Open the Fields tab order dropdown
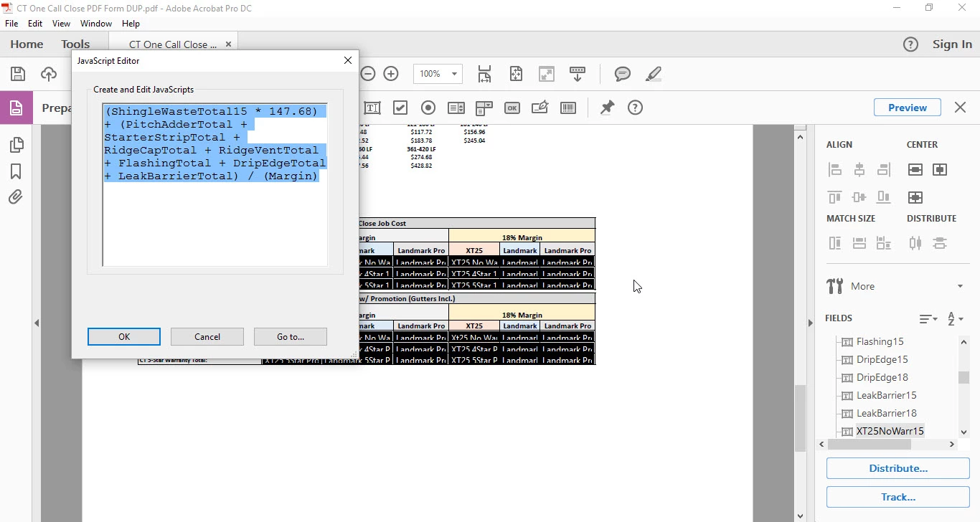Viewport: 980px width, 522px height. click(928, 318)
